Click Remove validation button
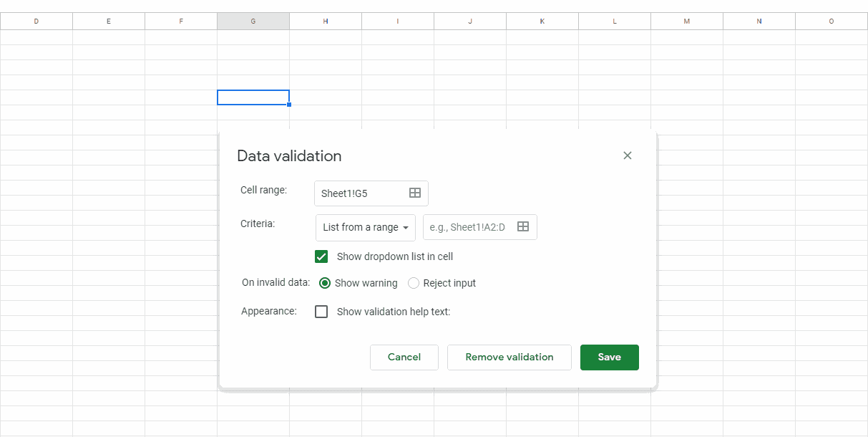Viewport: 868px width, 437px height. (509, 357)
